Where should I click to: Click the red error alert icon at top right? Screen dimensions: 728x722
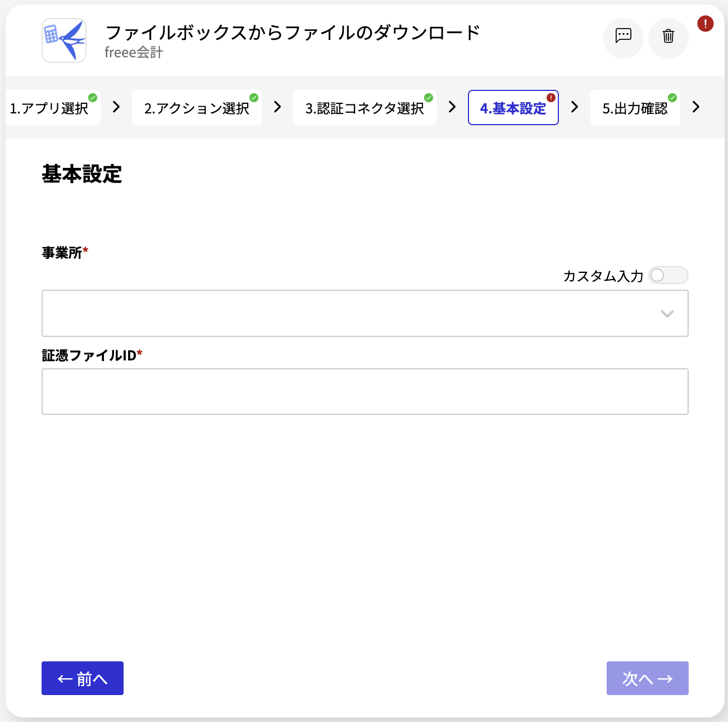(x=706, y=24)
